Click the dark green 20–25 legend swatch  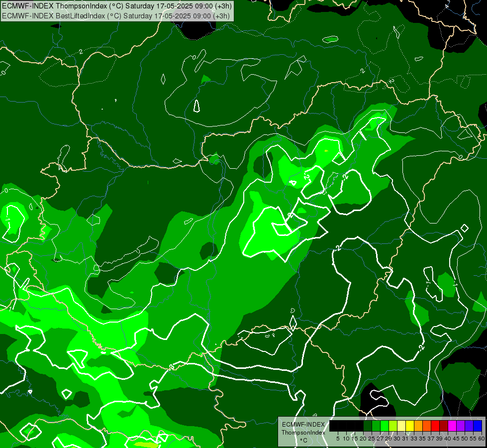[368, 426]
